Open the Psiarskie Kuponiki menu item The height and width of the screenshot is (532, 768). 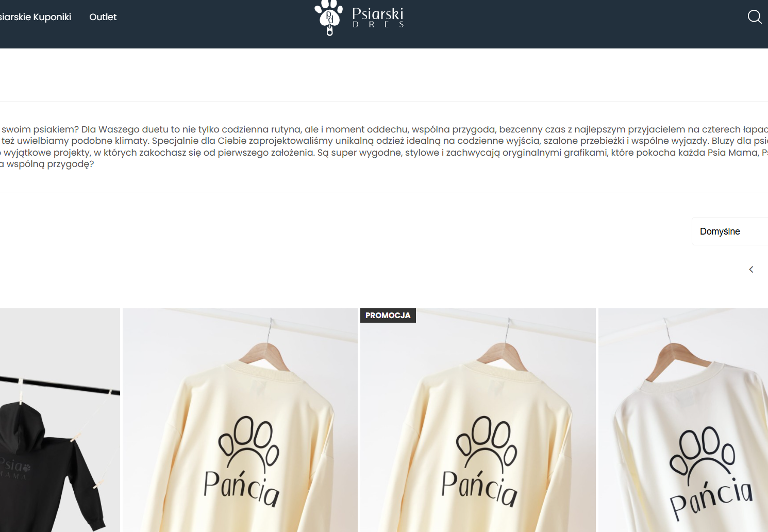[x=36, y=17]
